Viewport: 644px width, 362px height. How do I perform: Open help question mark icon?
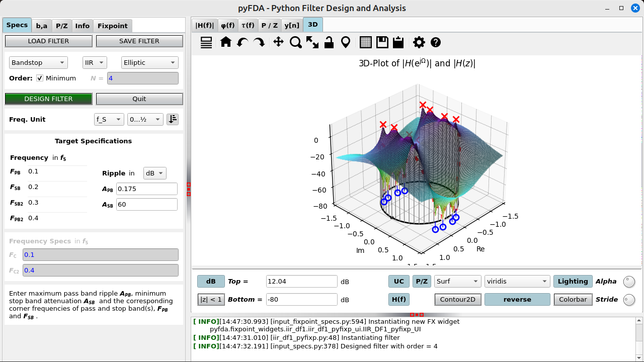coord(436,43)
